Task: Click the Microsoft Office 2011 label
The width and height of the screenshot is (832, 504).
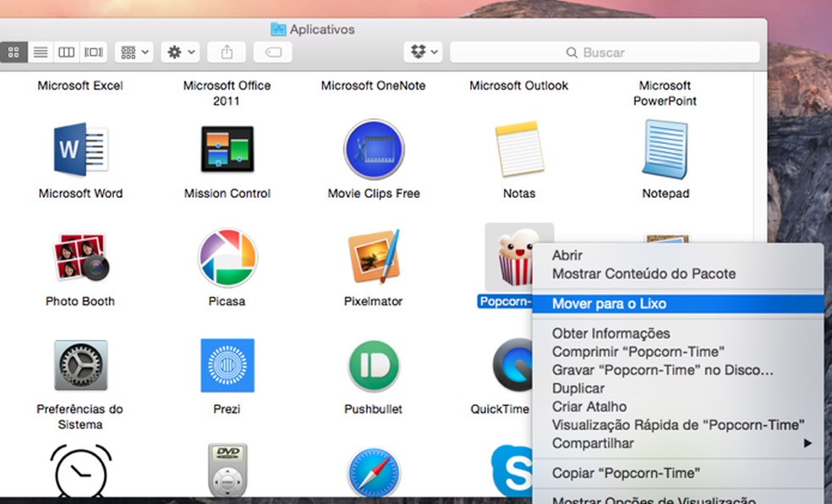Action: pos(227,93)
